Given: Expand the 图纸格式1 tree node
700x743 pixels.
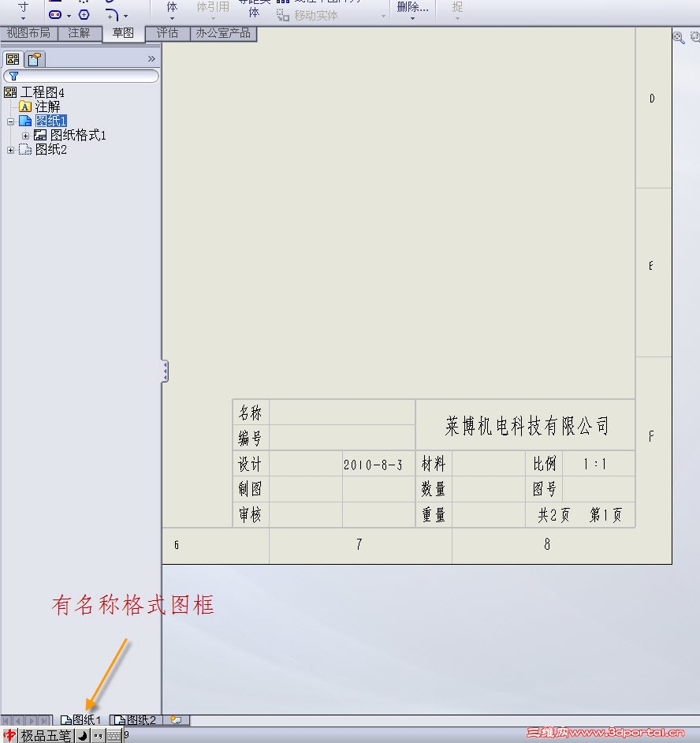Looking at the screenshot, I should tap(25, 136).
